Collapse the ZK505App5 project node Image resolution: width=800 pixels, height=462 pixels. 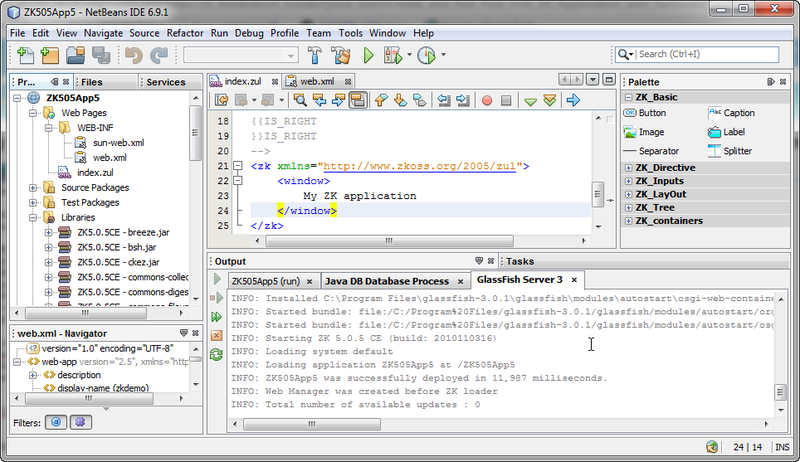[x=17, y=98]
